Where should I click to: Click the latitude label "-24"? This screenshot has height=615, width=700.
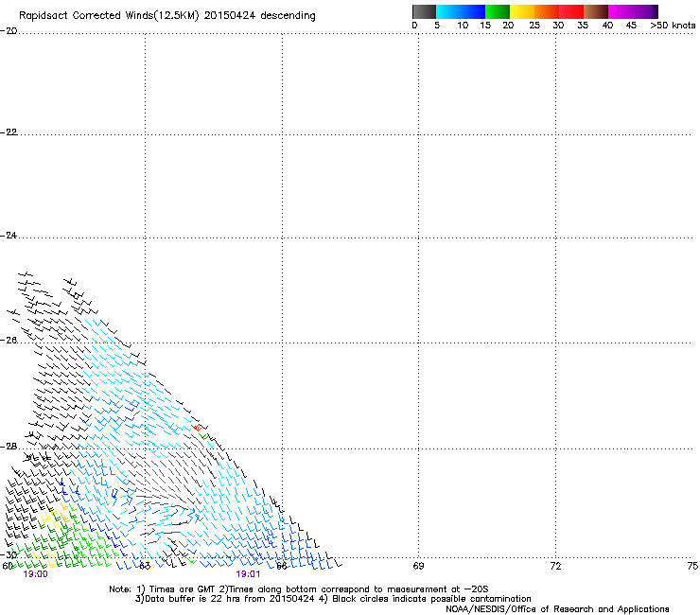[9, 236]
